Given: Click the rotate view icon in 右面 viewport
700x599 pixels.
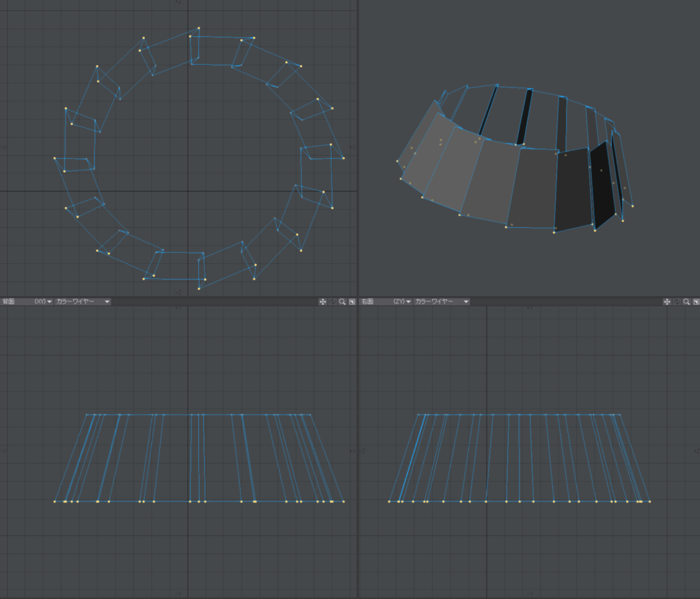Looking at the screenshot, I should (677, 302).
